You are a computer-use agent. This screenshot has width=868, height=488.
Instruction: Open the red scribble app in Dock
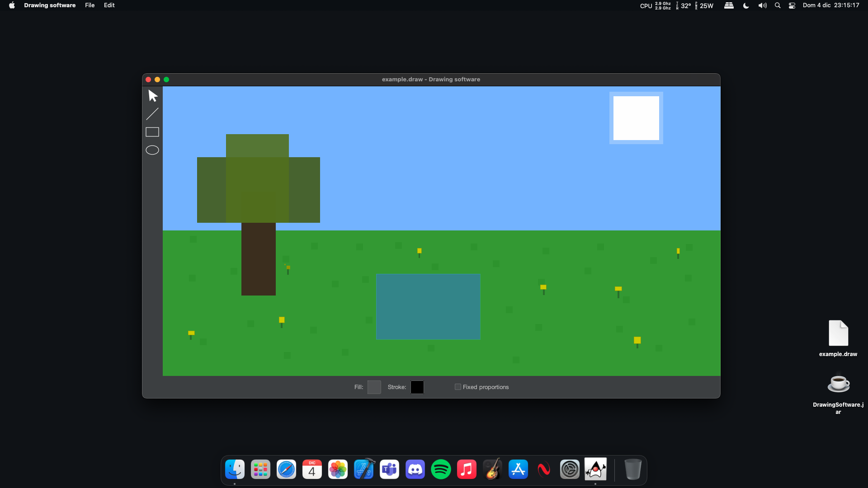point(544,469)
